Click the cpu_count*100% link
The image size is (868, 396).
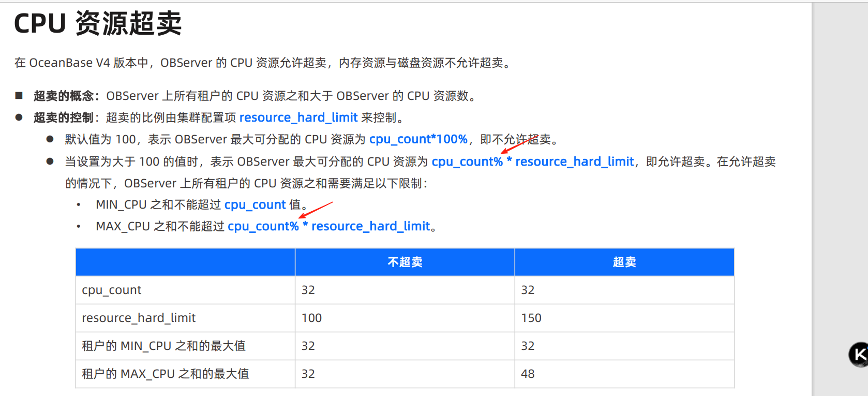418,139
